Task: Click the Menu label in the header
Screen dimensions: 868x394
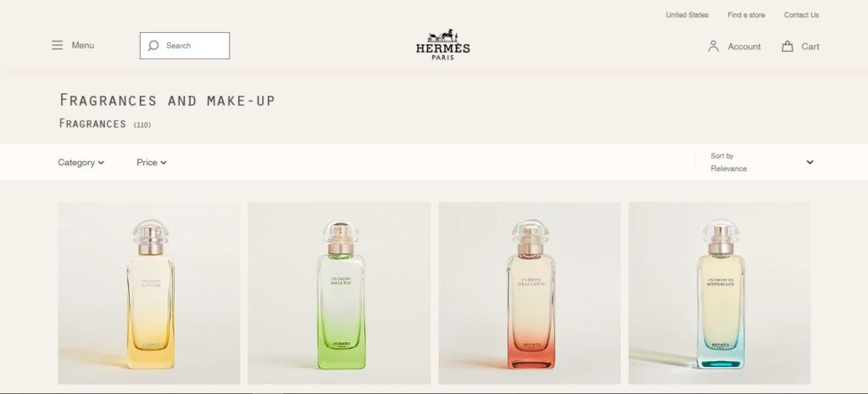Action: tap(82, 46)
